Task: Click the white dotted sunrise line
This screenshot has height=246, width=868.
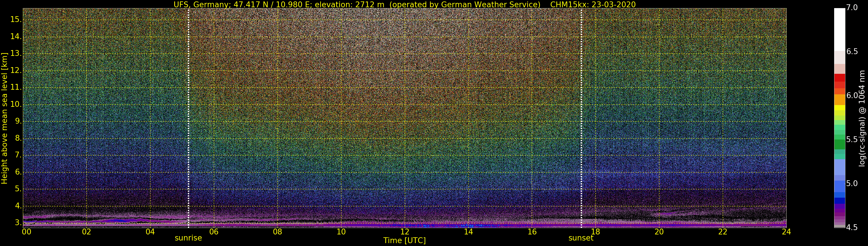Action: 188,117
